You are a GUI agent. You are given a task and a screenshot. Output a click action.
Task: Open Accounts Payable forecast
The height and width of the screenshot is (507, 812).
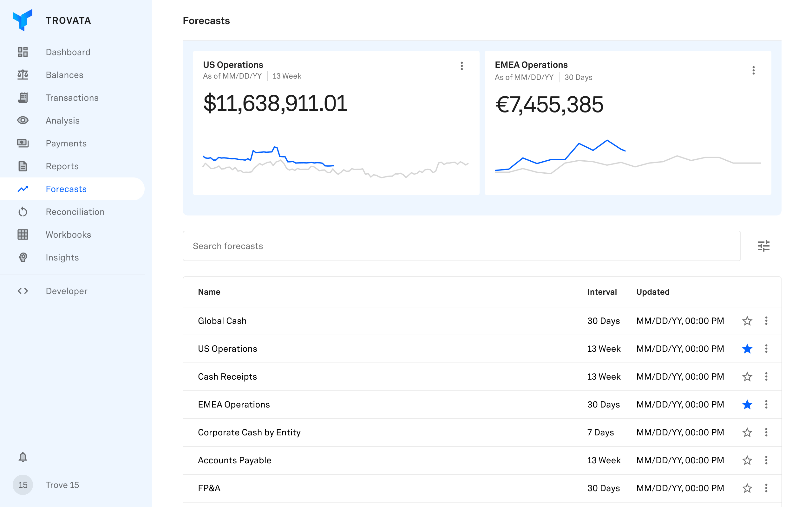click(x=234, y=460)
